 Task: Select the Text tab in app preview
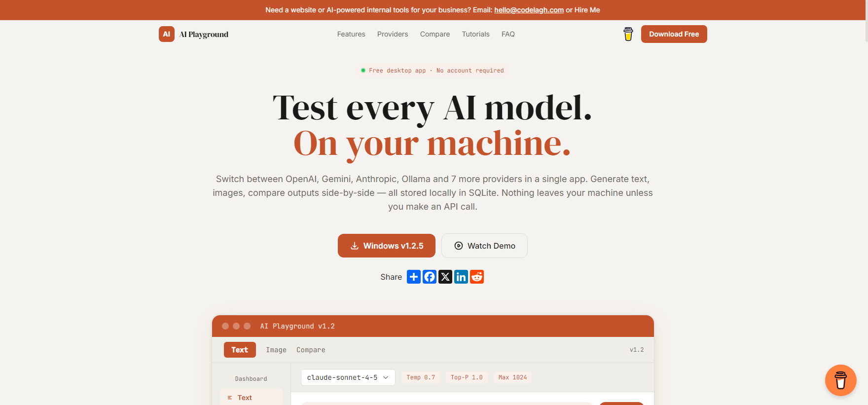click(240, 350)
